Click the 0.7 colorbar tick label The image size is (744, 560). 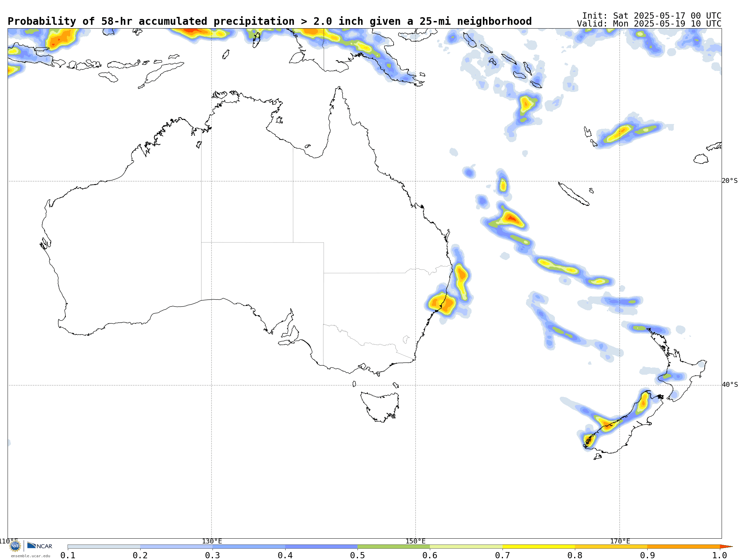coord(503,556)
